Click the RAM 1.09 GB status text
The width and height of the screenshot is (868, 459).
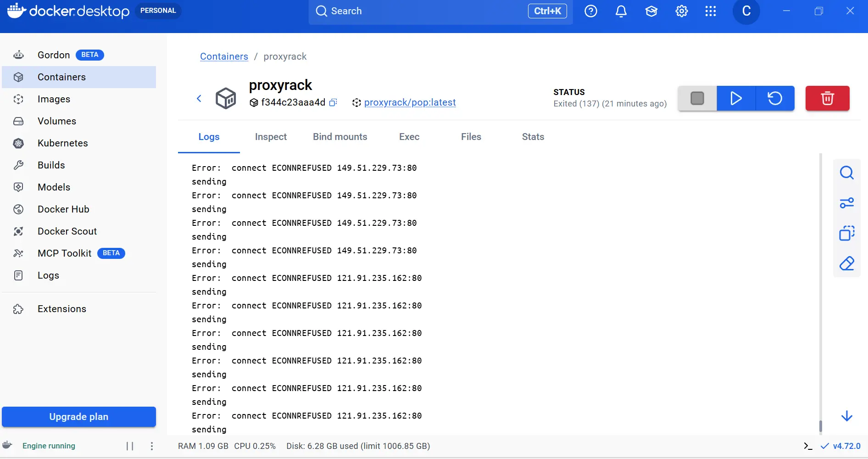[x=203, y=446]
